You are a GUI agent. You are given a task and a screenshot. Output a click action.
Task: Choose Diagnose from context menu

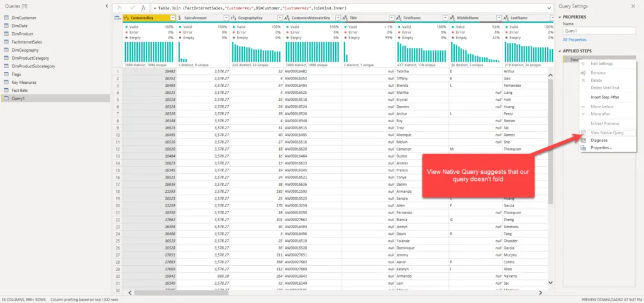click(x=599, y=140)
